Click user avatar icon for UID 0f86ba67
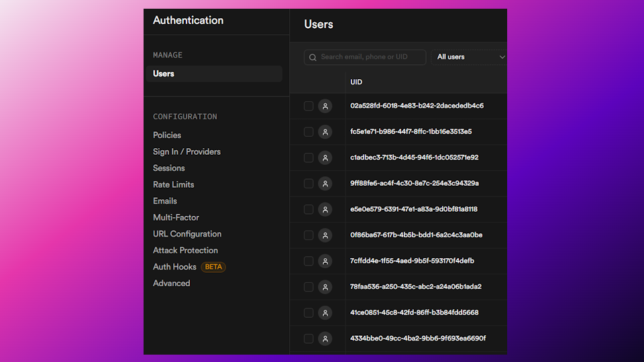Screen dimensions: 644x362 pyautogui.click(x=325, y=235)
